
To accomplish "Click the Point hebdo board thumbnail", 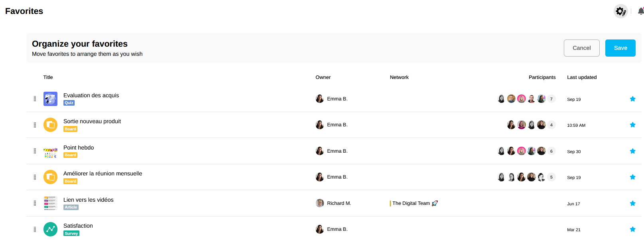I will tap(50, 151).
